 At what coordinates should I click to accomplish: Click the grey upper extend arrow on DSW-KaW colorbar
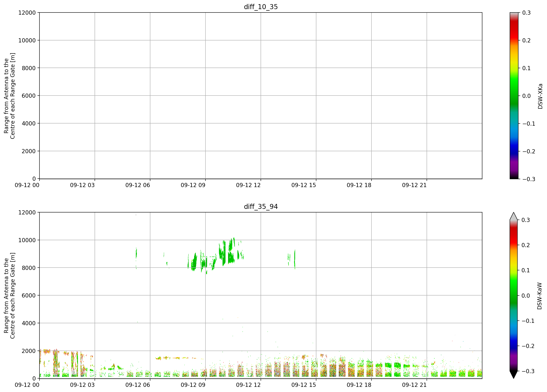pyautogui.click(x=514, y=216)
